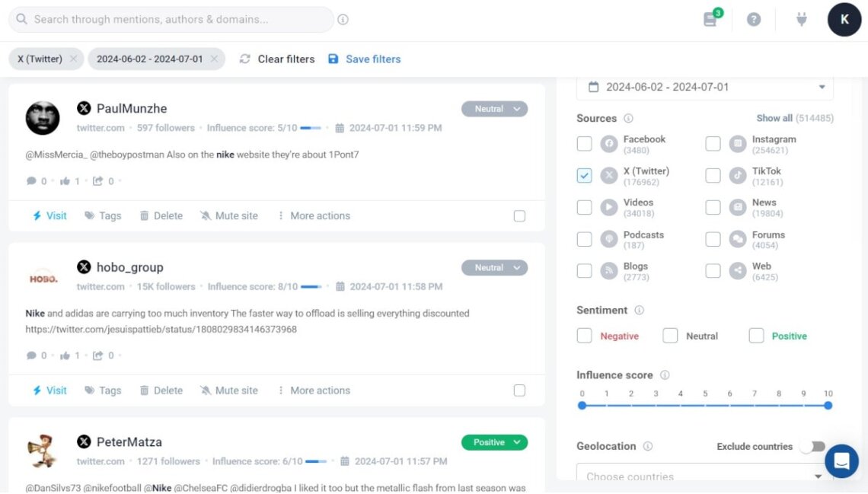Open Tags on hobo_group mention
Viewport: 868px width, 494px height.
[103, 390]
